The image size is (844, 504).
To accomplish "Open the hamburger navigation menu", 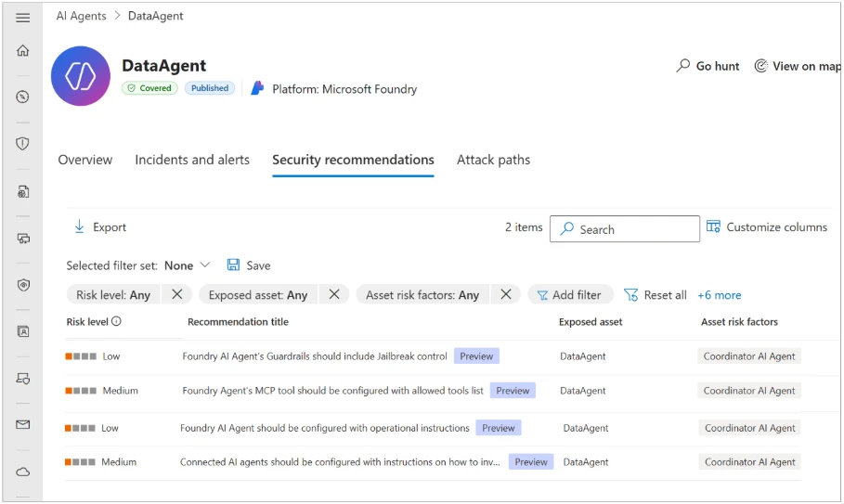I will (x=23, y=18).
